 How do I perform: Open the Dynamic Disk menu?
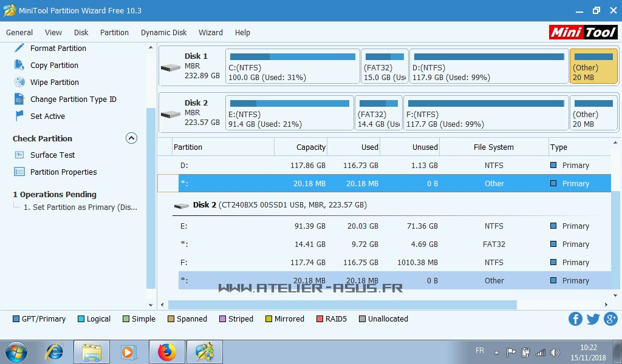(x=163, y=33)
